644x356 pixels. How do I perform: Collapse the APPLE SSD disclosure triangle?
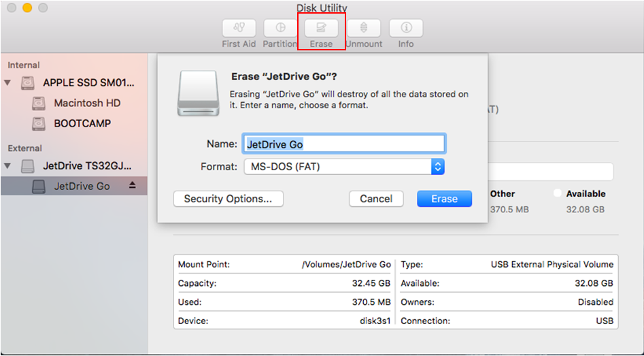click(7, 82)
